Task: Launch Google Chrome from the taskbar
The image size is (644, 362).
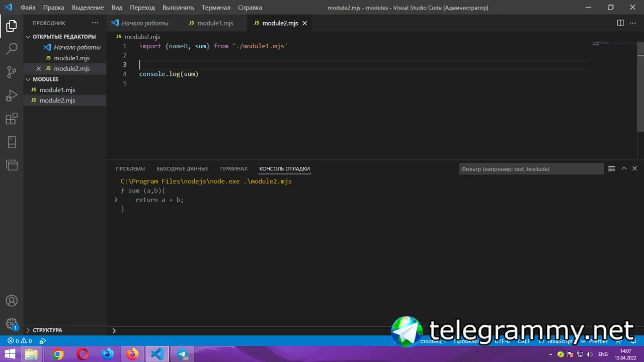Action: pos(58,354)
